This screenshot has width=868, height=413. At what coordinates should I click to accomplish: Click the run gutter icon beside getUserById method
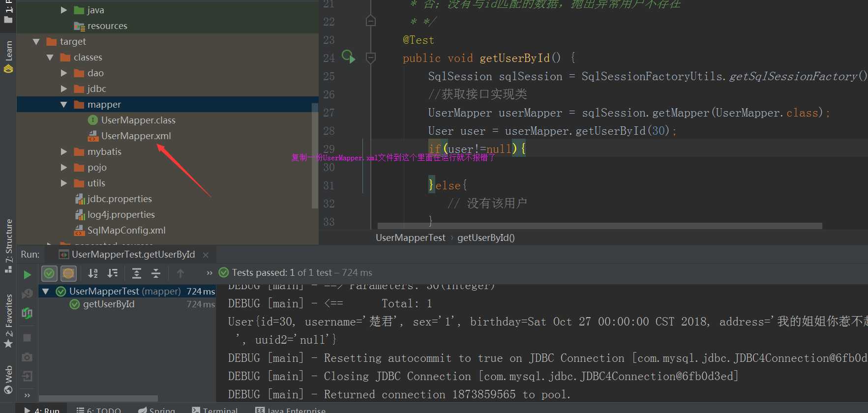pyautogui.click(x=348, y=57)
